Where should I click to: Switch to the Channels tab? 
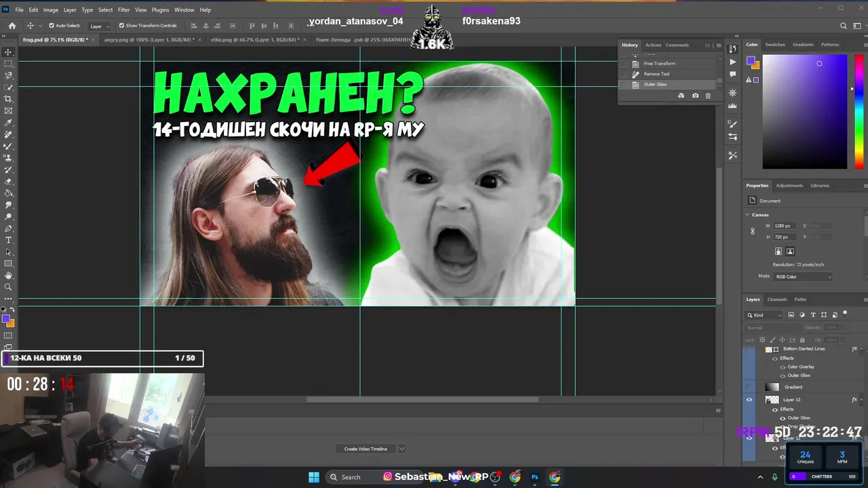(776, 300)
